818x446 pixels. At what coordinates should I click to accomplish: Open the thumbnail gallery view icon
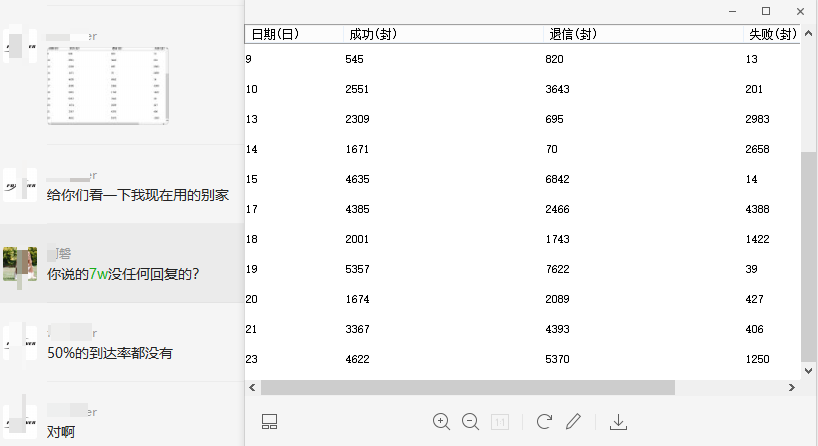tap(269, 421)
